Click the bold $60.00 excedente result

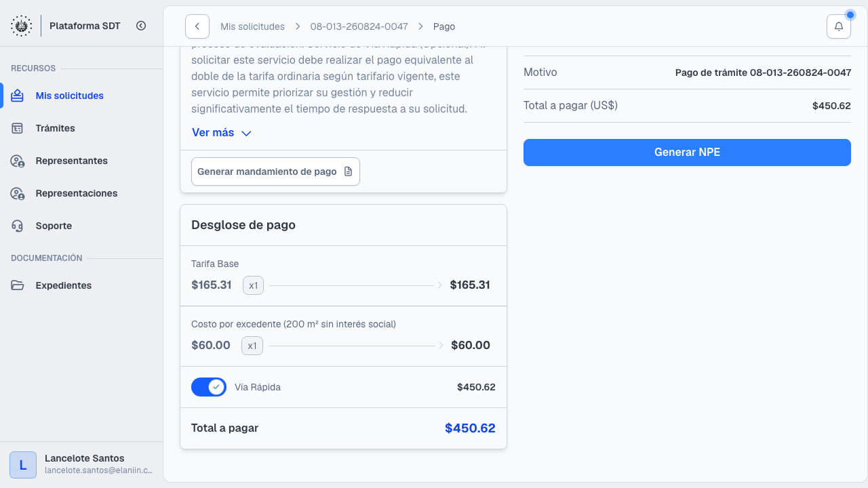tap(471, 345)
